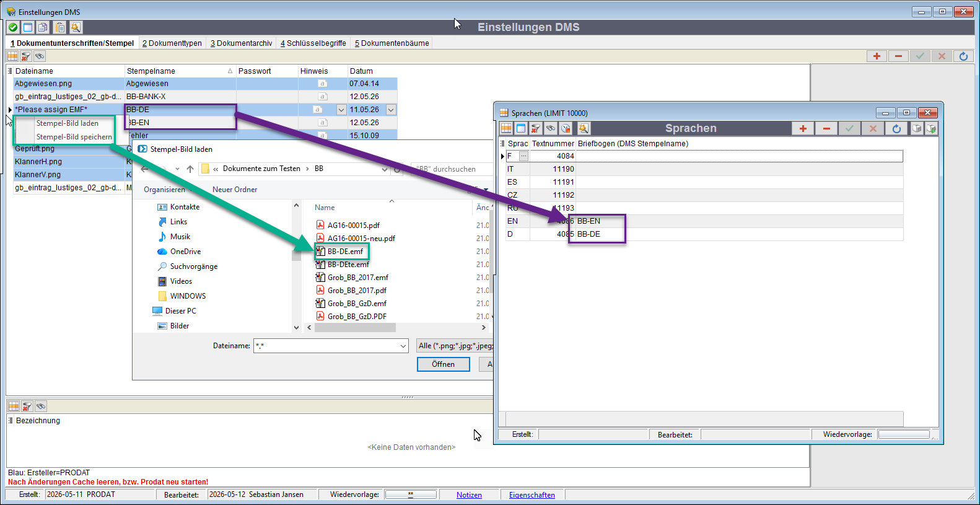Click the green checkmark icon in main toolbar

click(x=12, y=27)
